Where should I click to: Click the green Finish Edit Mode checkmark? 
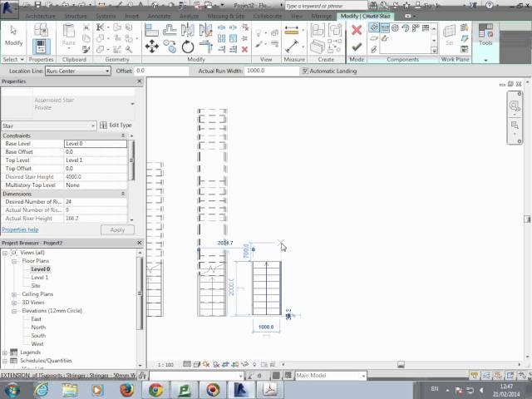click(x=357, y=47)
